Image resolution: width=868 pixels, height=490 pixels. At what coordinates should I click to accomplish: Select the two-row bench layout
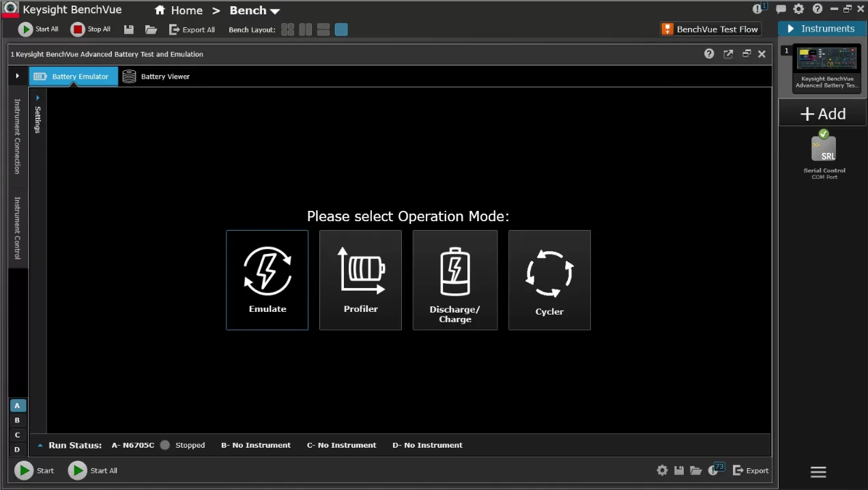coord(323,29)
